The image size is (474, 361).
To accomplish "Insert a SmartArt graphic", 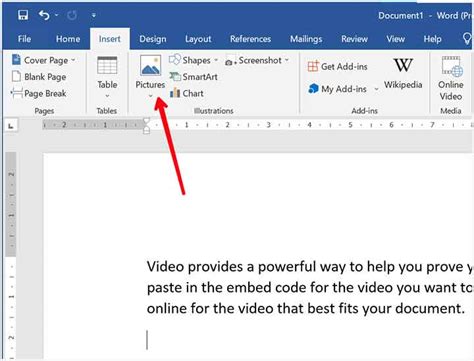I will point(193,77).
